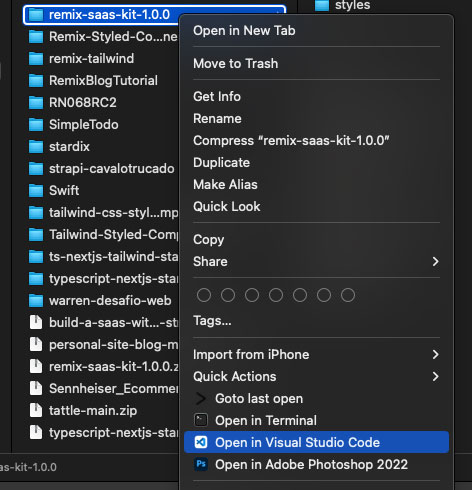472x490 pixels.
Task: Select the SimpleTodo folder
Action: (x=74, y=125)
